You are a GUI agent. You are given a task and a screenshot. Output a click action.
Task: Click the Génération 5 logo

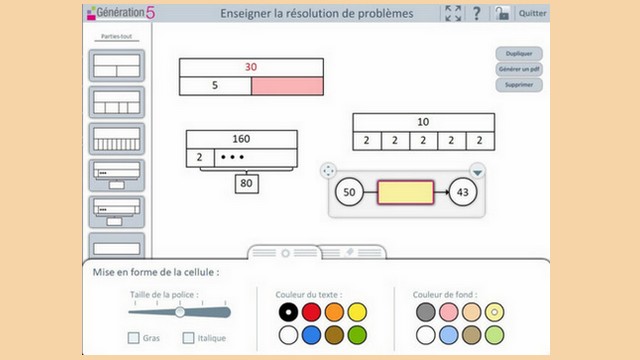pyautogui.click(x=121, y=13)
